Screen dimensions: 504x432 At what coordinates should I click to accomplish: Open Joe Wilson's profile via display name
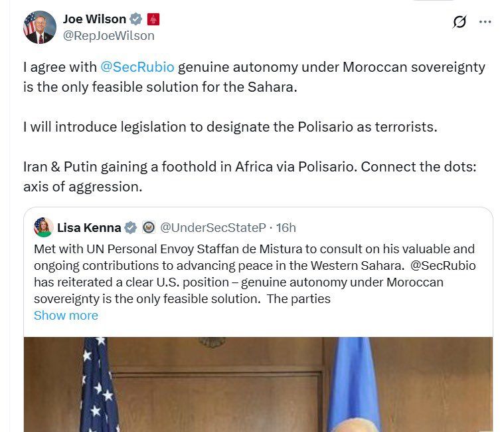point(94,19)
